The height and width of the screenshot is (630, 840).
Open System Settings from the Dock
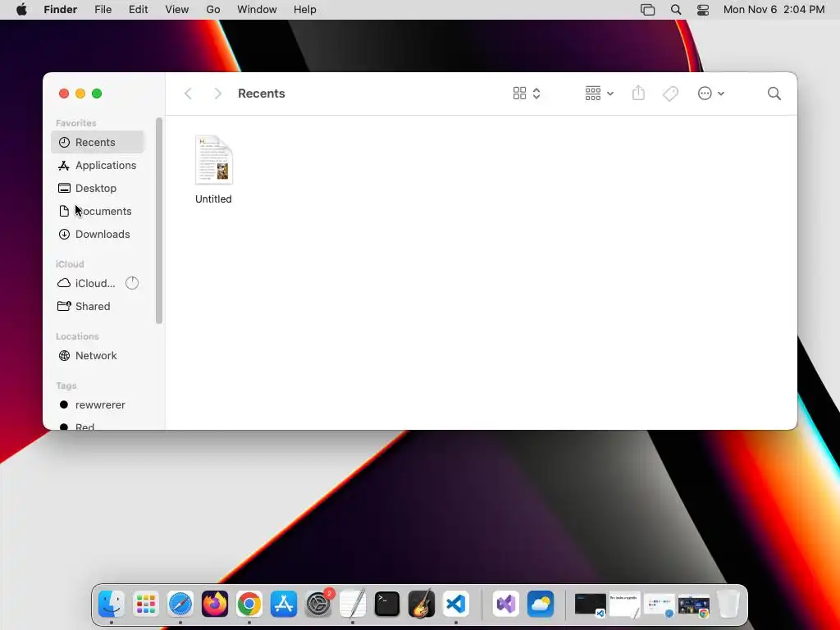[318, 605]
